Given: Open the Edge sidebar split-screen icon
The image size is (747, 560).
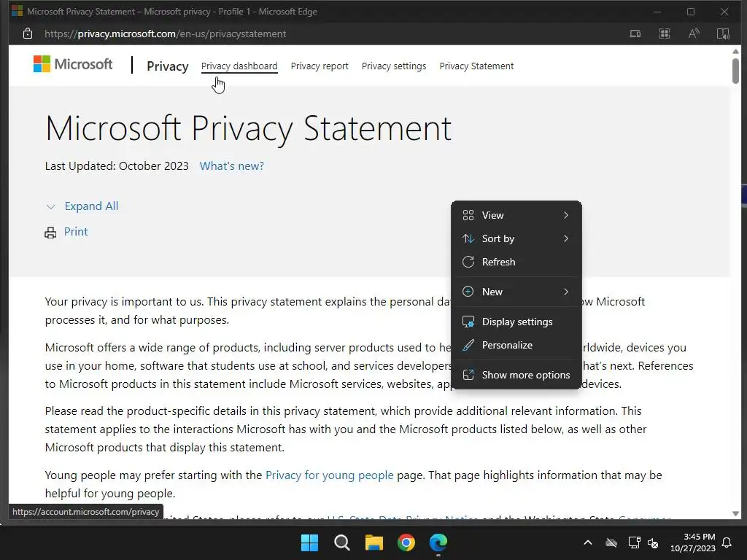Looking at the screenshot, I should point(723,34).
